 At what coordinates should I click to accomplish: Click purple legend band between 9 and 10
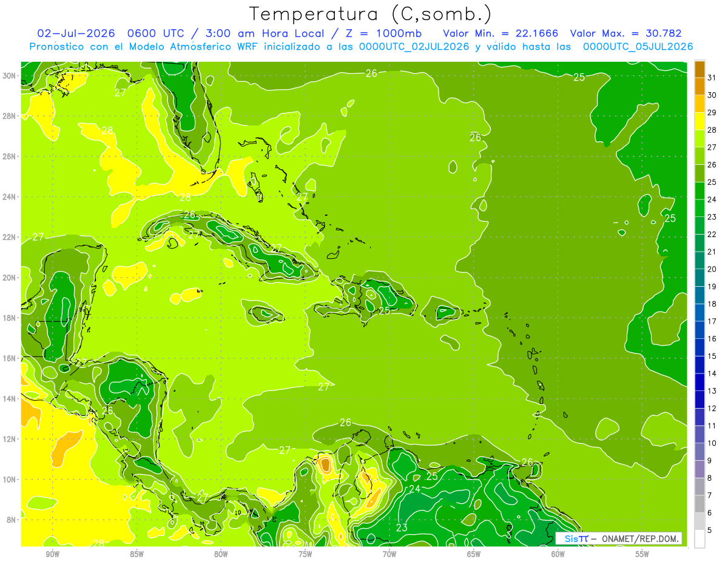(x=699, y=452)
